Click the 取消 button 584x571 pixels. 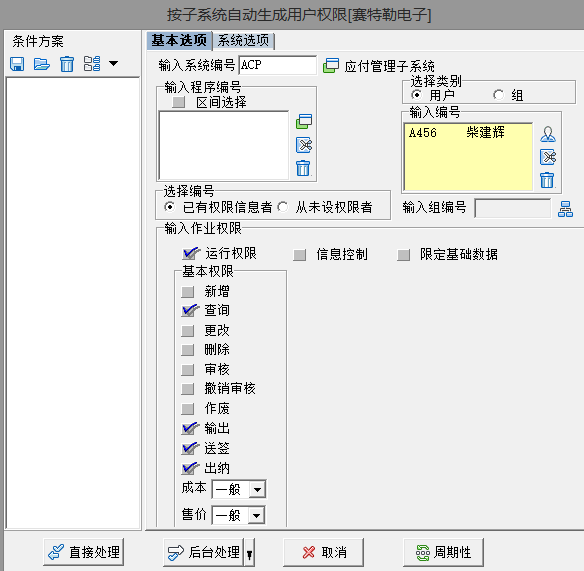click(x=323, y=552)
